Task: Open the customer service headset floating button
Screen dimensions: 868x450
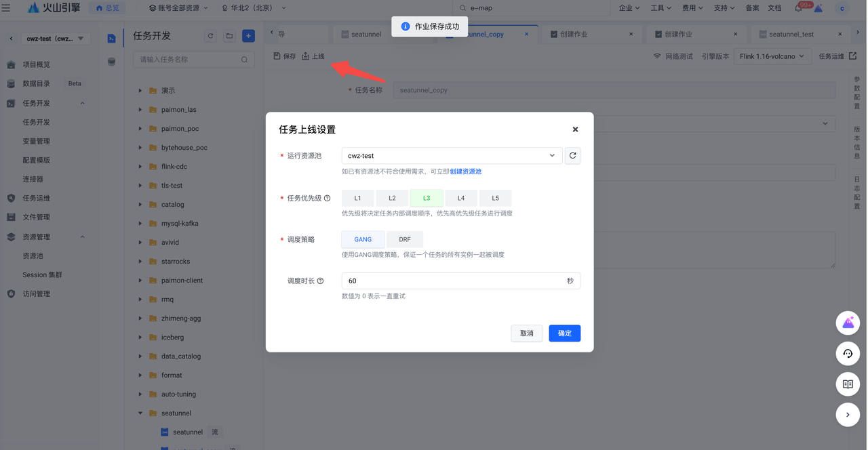Action: [x=848, y=354]
